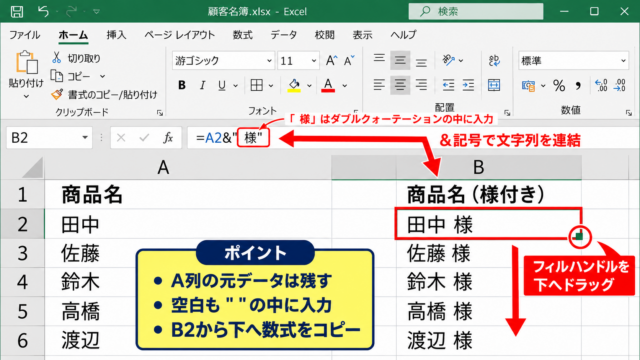640x360 pixels.
Task: Toggle italic formatting
Action: click(x=202, y=85)
